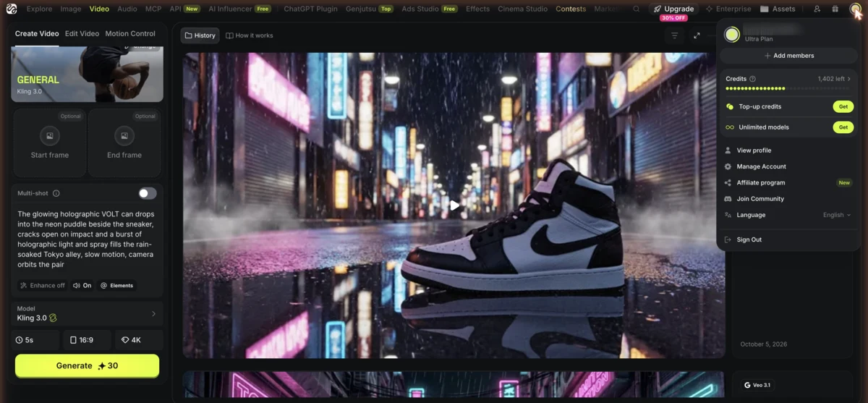Switch to the Motion Control tab
Image resolution: width=868 pixels, height=403 pixels.
(130, 34)
